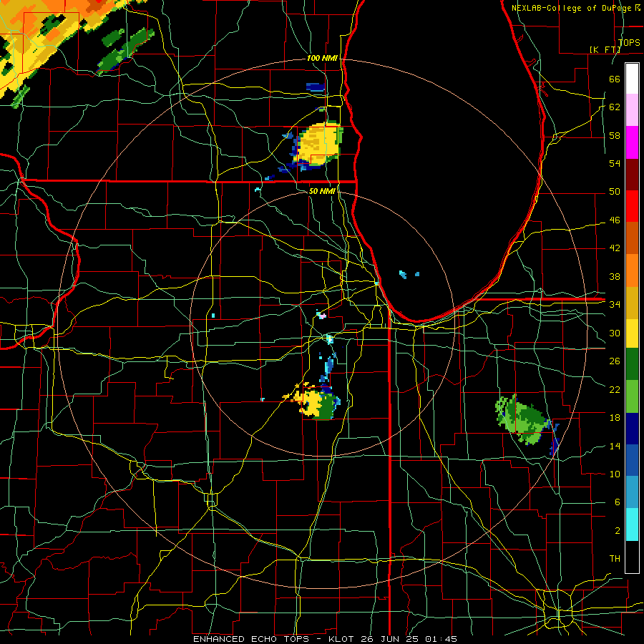Click the green echo cell east in Indiana
Screen dimensions: 644x644
(523, 419)
